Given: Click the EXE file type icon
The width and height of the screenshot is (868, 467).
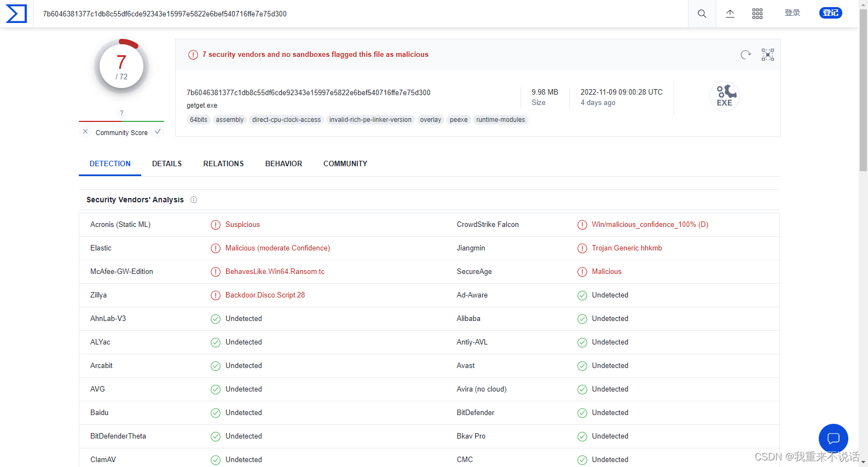Looking at the screenshot, I should pos(725,96).
